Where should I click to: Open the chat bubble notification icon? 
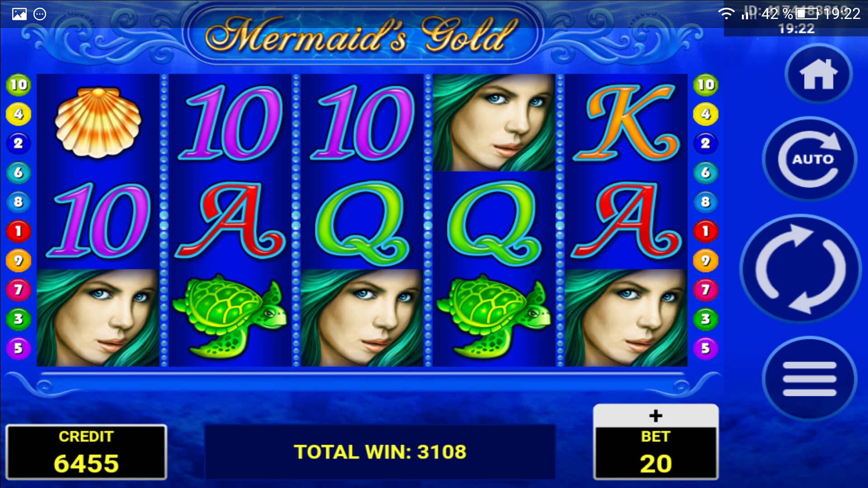(x=40, y=14)
